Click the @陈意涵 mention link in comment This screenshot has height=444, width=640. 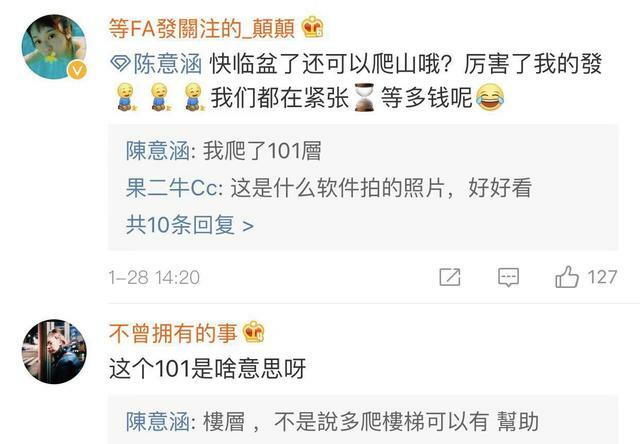[x=168, y=64]
